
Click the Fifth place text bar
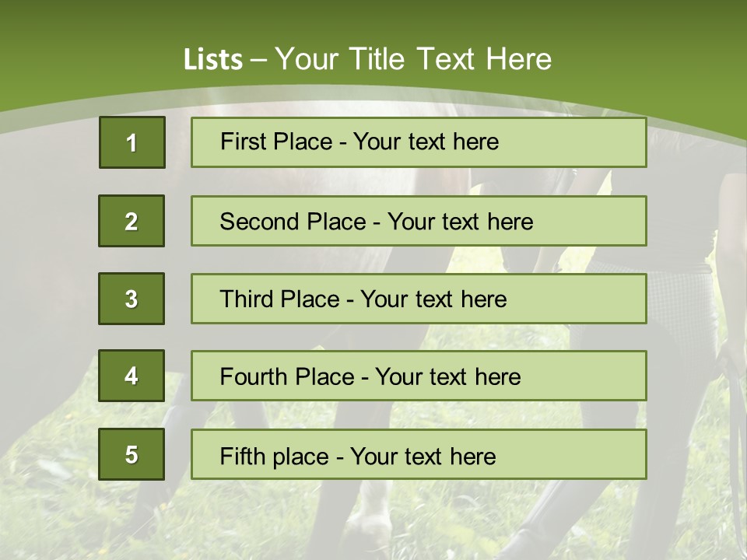[x=419, y=454]
